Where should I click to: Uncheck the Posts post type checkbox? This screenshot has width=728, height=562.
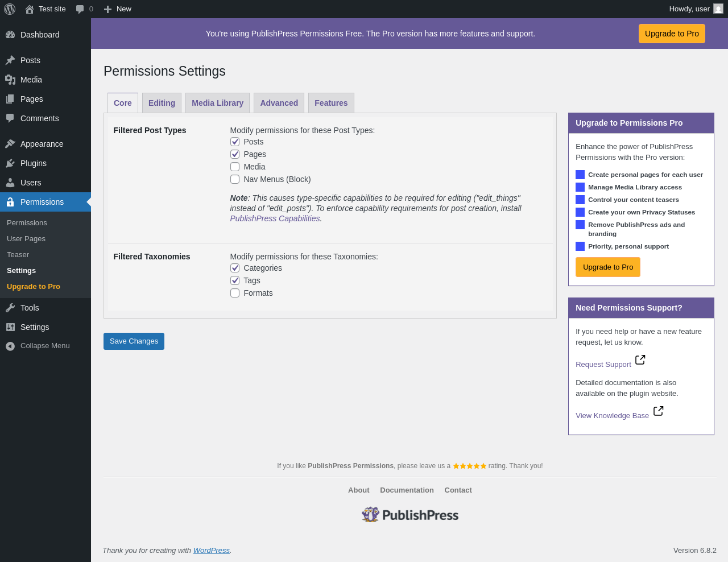click(235, 142)
